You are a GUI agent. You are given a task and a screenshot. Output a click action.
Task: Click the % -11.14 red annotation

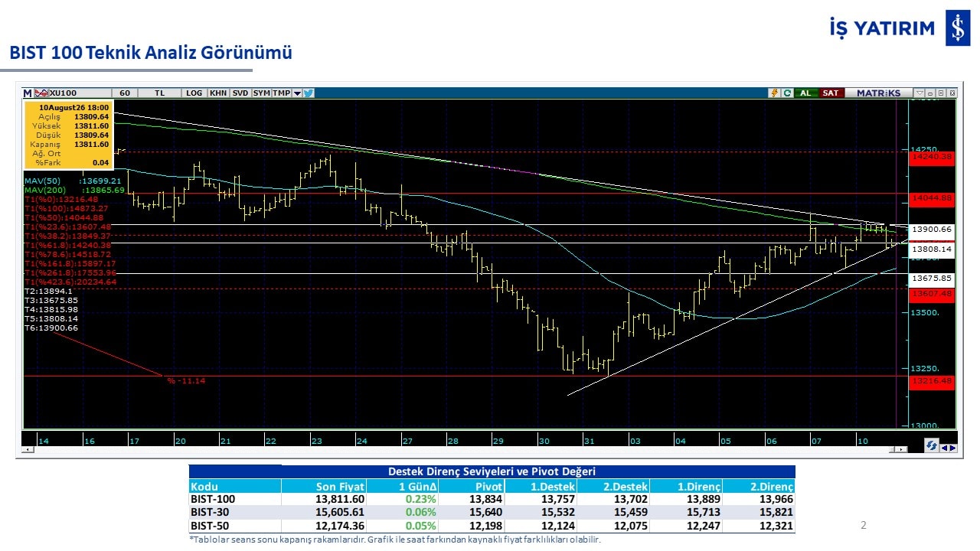pyautogui.click(x=186, y=380)
